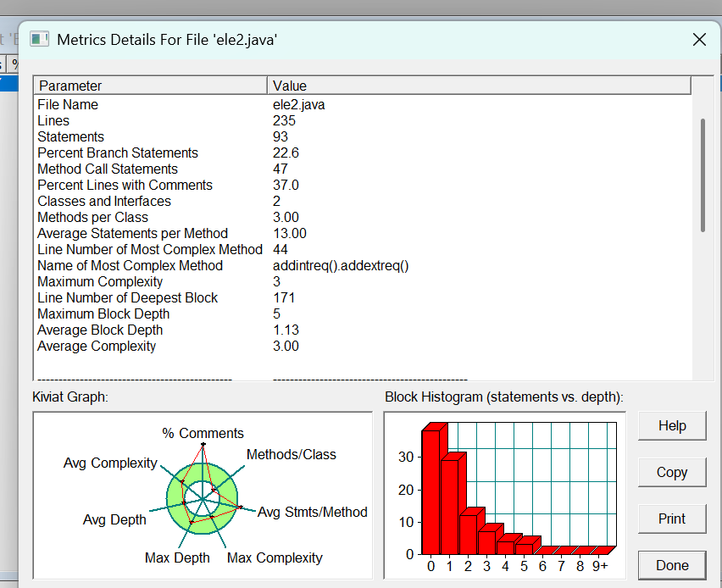Click the Lines value 235
722x588 pixels.
(x=284, y=120)
